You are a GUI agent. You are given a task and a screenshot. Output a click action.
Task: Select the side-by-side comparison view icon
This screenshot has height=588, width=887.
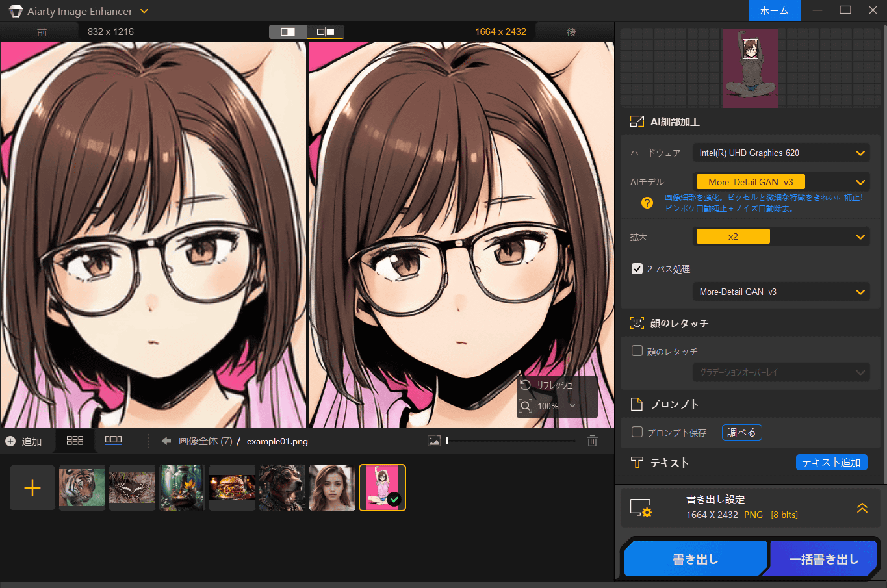tap(326, 32)
